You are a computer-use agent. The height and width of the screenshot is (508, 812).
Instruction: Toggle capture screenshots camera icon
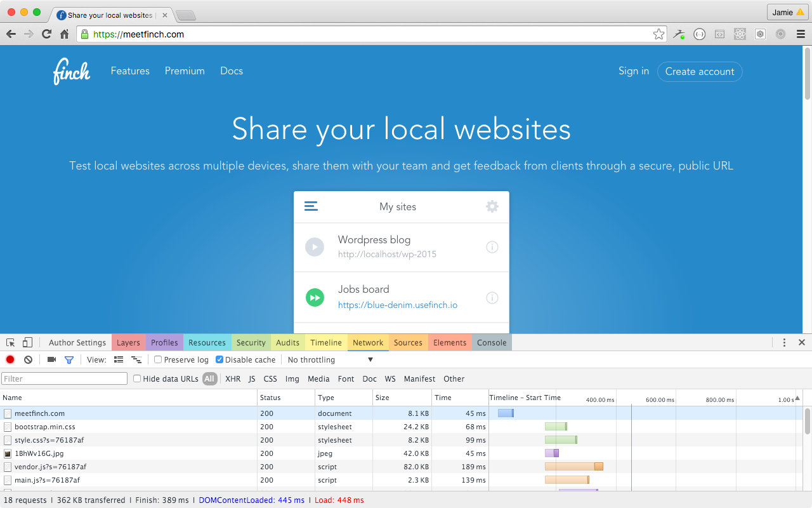pos(51,359)
